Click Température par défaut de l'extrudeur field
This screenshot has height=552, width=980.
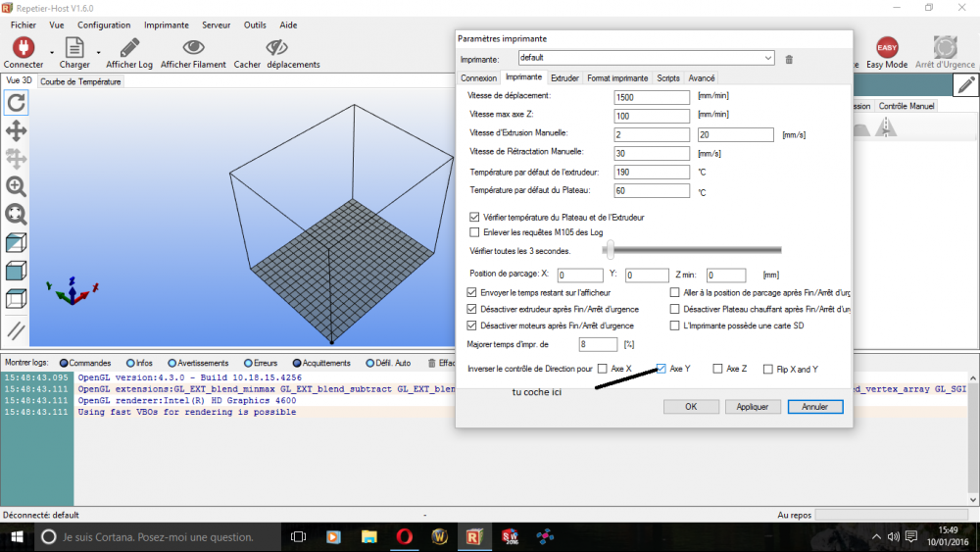click(x=652, y=172)
